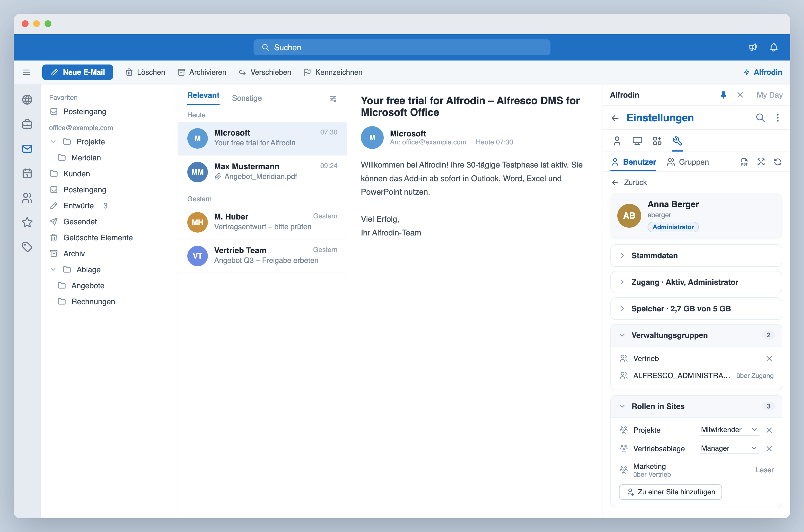Click the Zurück link in user details
Viewport: 804px width, 532px height.
point(629,183)
